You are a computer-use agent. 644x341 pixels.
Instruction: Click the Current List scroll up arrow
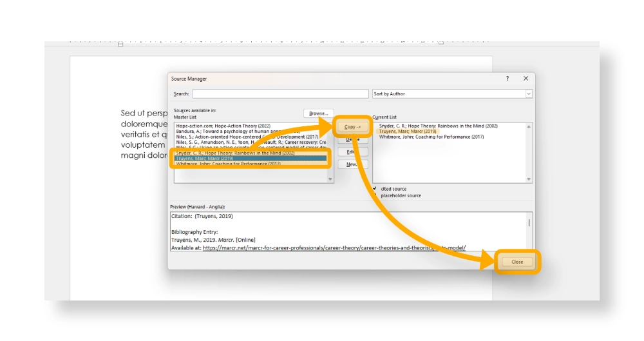529,126
